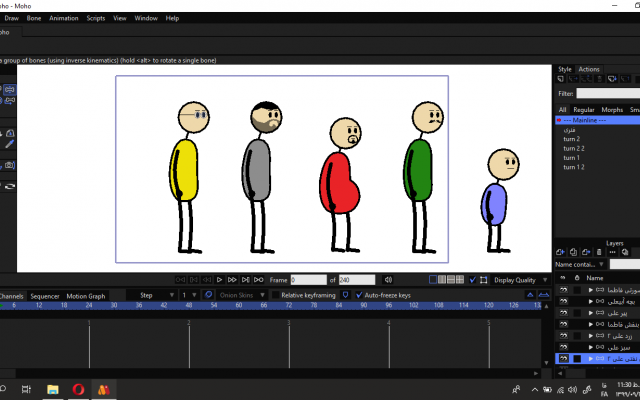Toggle visibility of 'زرد علی ۲' layer
Viewport: 640px width, 400px height.
564,336
